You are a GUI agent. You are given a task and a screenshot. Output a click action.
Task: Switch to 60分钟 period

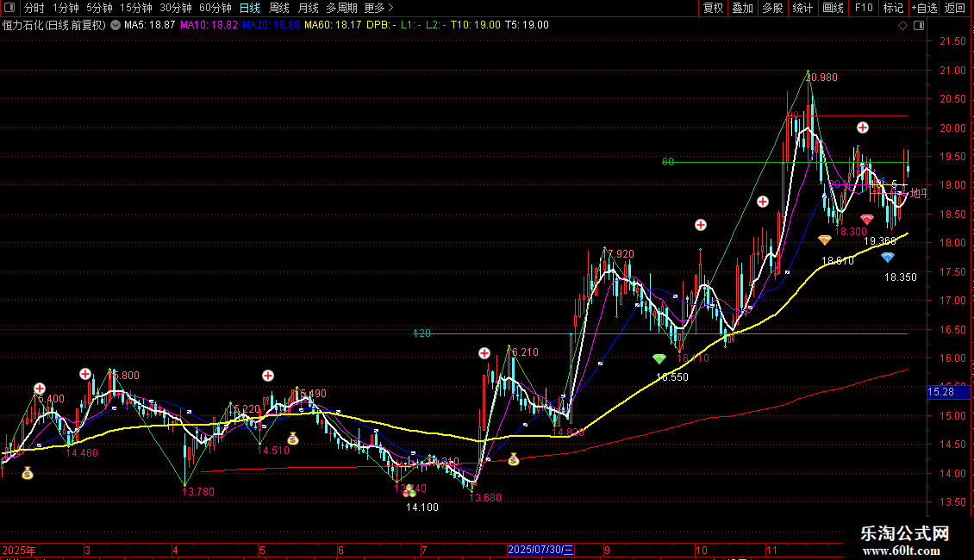point(215,8)
